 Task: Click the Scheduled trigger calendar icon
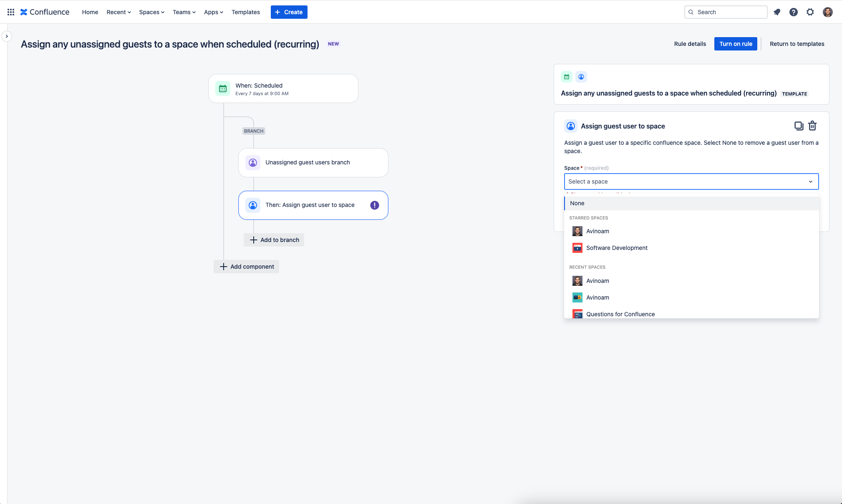click(x=223, y=88)
